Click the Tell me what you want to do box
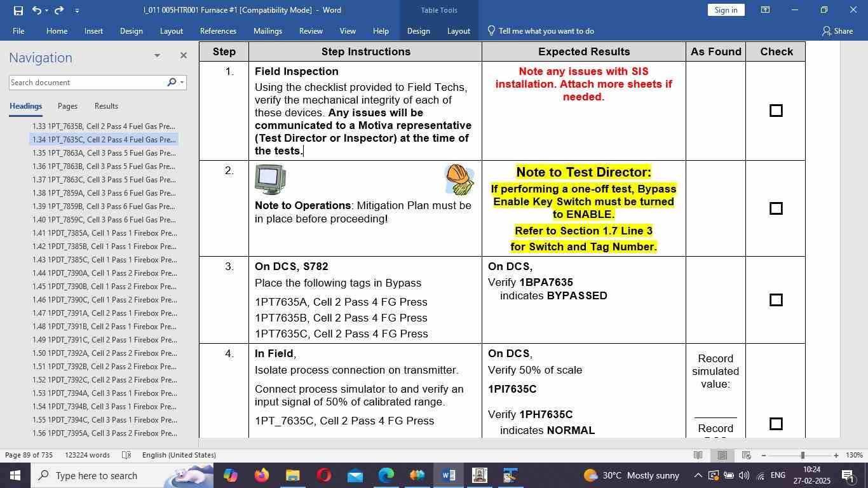Viewport: 868px width, 488px height. click(541, 30)
